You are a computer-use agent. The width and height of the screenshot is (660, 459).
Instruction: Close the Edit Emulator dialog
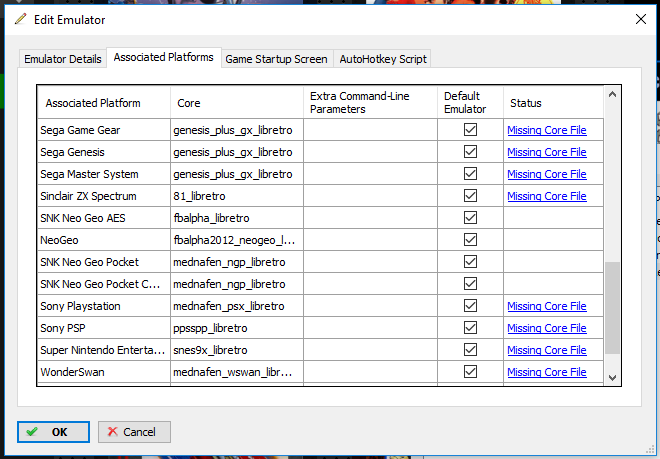click(641, 19)
